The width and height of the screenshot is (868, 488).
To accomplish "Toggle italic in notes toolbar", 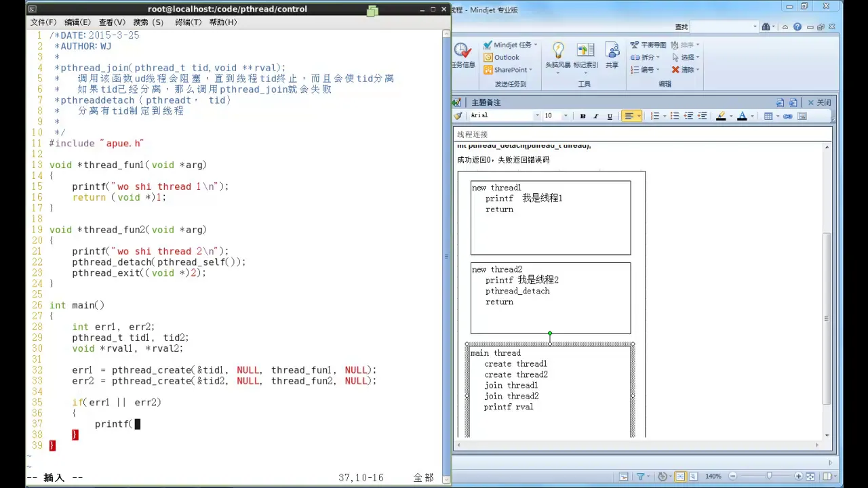I will [x=596, y=116].
